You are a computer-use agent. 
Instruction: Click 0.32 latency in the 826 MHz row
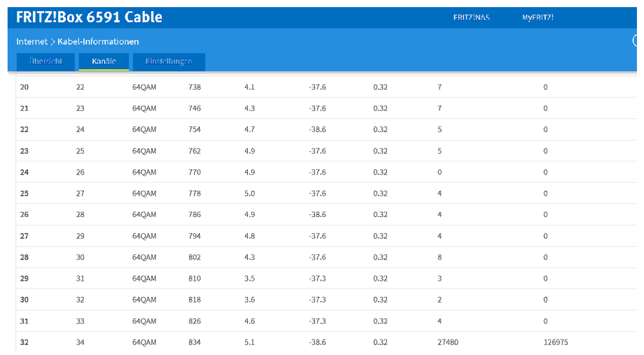click(x=380, y=321)
